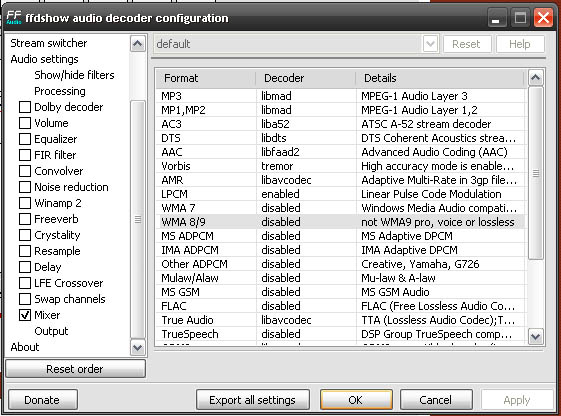Select the MP1,MP2 format row
The height and width of the screenshot is (416, 561).
pos(341,110)
